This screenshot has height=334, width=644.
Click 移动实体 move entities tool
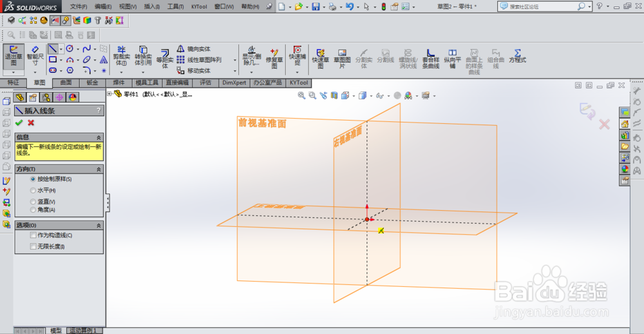(x=193, y=70)
